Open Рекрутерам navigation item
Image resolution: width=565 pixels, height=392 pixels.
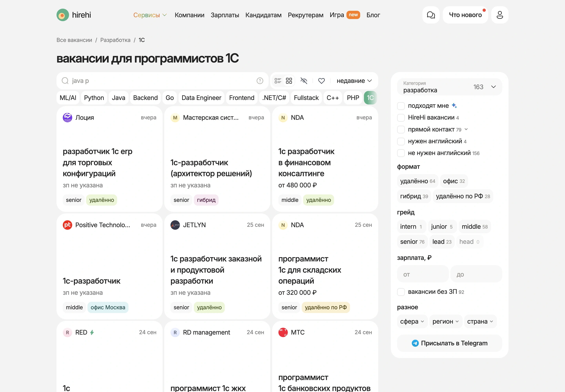306,15
